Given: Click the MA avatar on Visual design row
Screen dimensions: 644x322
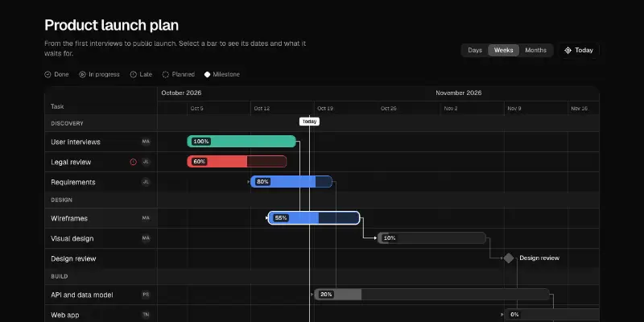Looking at the screenshot, I should [146, 238].
